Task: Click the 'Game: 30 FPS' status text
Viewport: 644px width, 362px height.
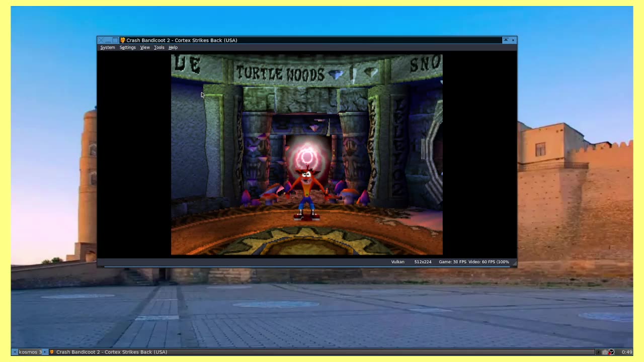Action: pyautogui.click(x=452, y=262)
